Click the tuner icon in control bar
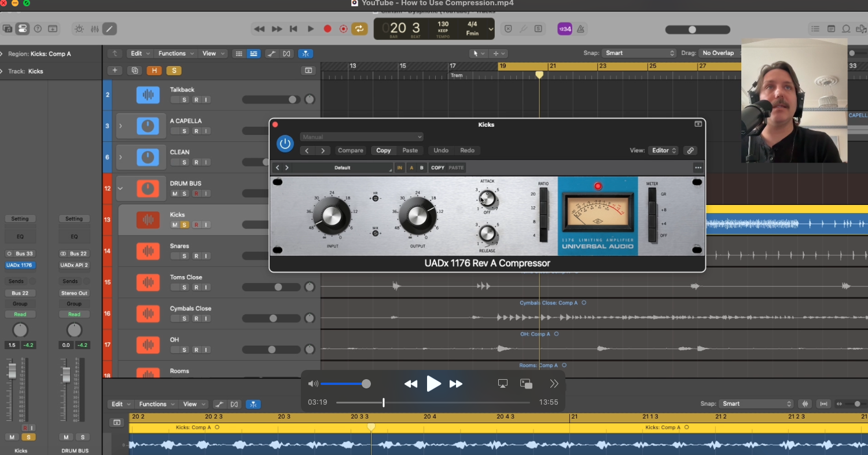 [x=523, y=28]
